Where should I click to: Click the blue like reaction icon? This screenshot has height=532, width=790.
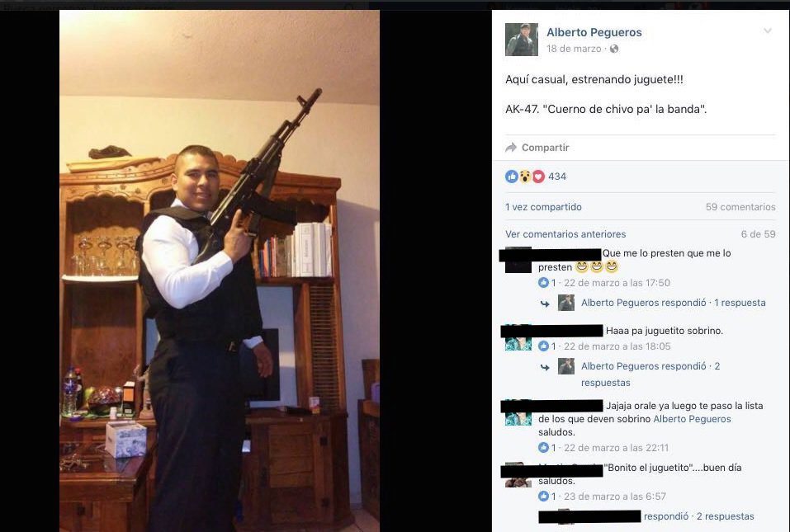click(511, 177)
